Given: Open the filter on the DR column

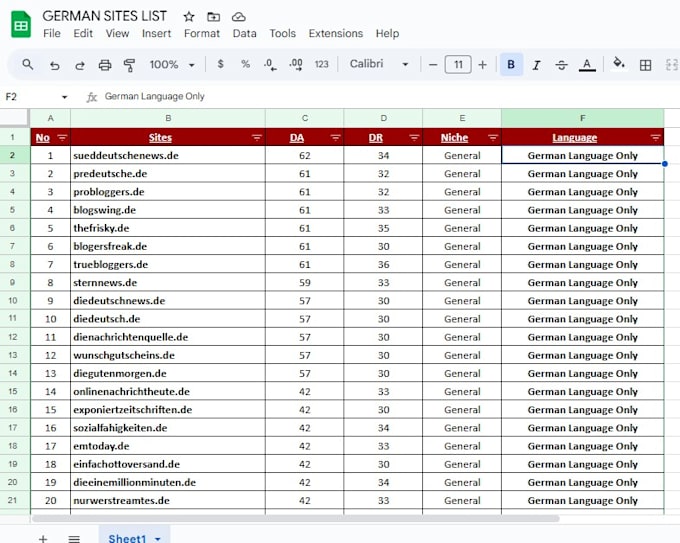Looking at the screenshot, I should pos(414,138).
